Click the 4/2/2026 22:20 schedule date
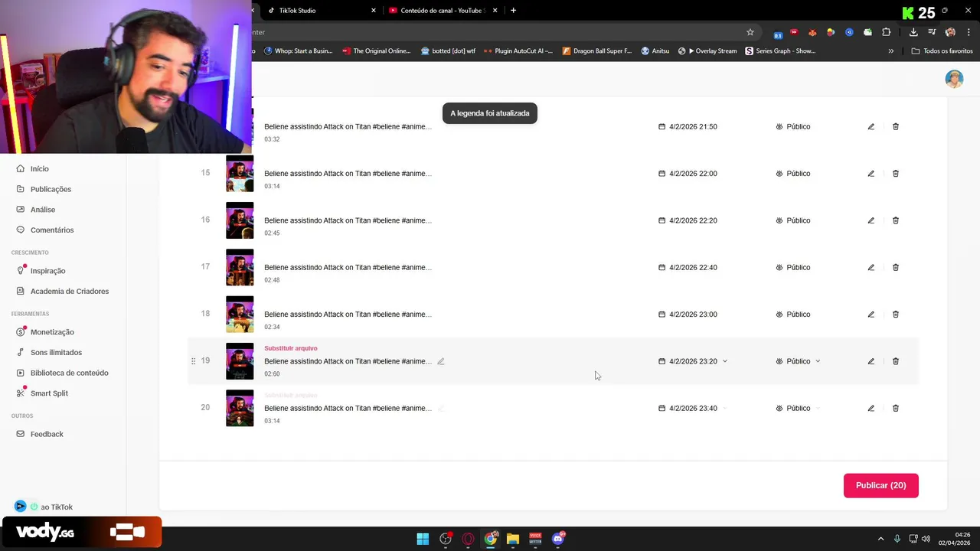 (688, 220)
